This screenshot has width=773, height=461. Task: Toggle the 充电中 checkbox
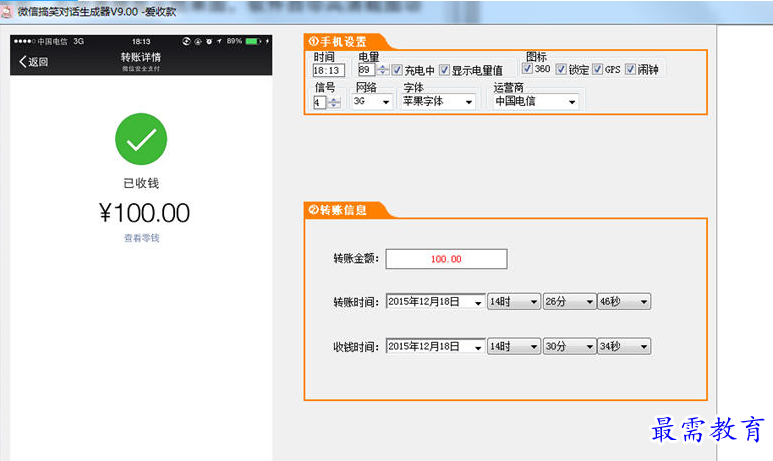coord(397,70)
